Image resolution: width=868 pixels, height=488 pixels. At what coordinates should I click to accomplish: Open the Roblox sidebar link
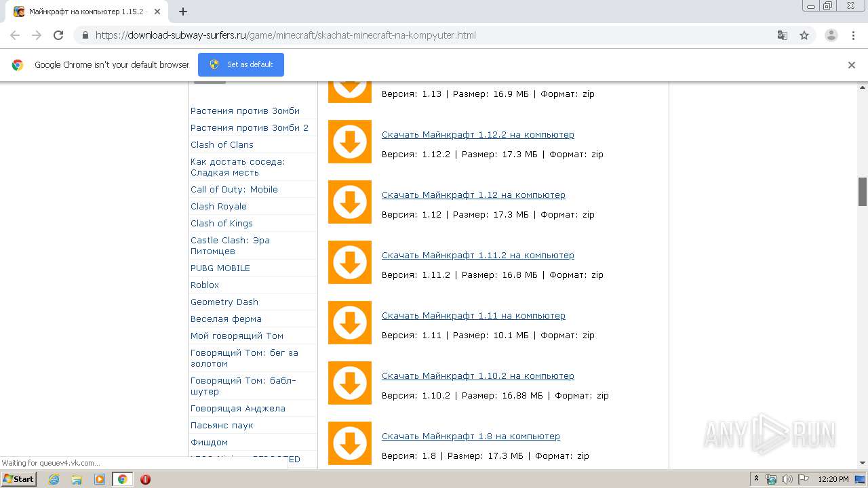205,285
